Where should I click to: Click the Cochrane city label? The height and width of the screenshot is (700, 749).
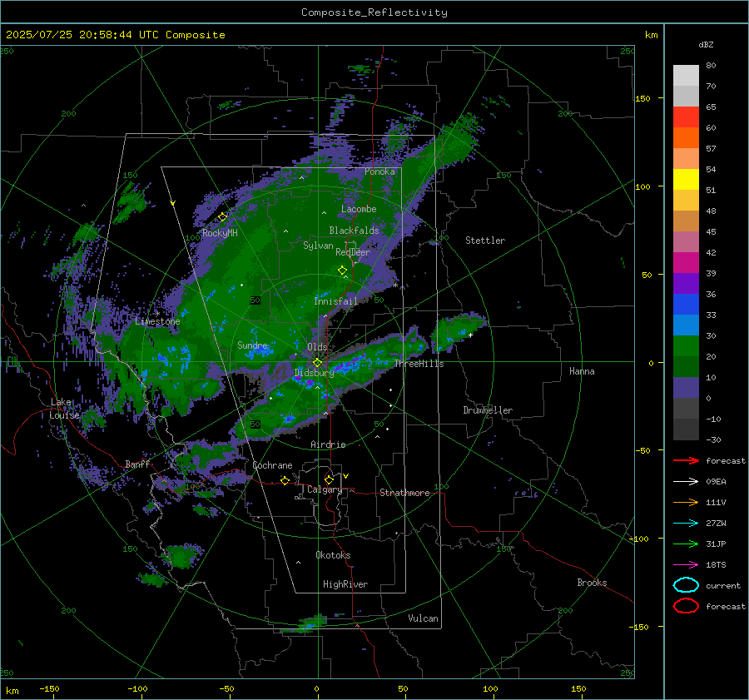[x=272, y=465]
